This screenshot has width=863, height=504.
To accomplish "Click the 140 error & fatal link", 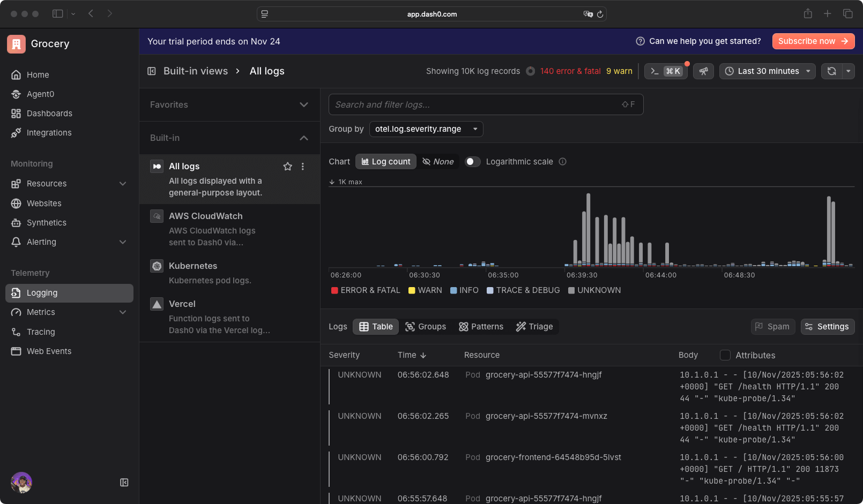I will point(571,71).
